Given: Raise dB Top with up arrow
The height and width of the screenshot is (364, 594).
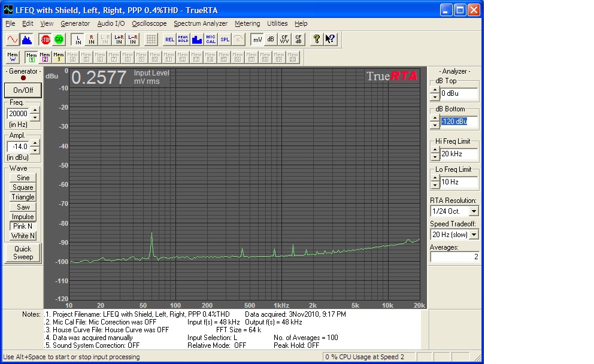Looking at the screenshot, I should [435, 90].
